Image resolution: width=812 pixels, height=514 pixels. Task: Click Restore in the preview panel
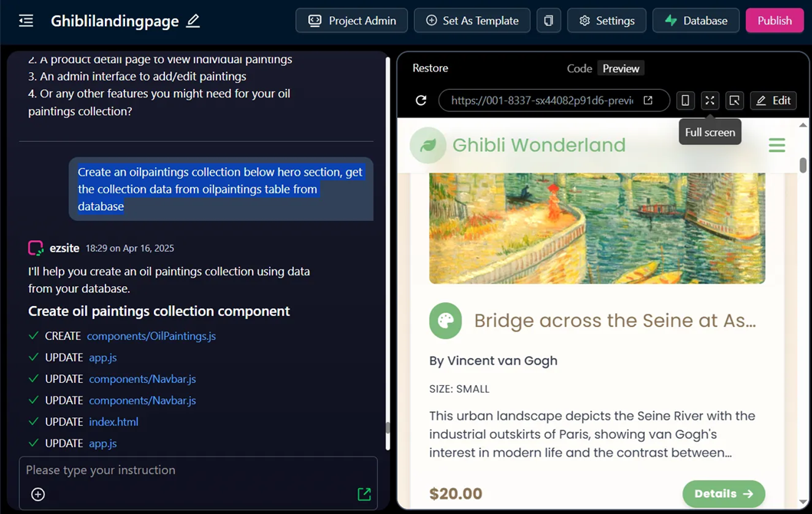tap(430, 68)
